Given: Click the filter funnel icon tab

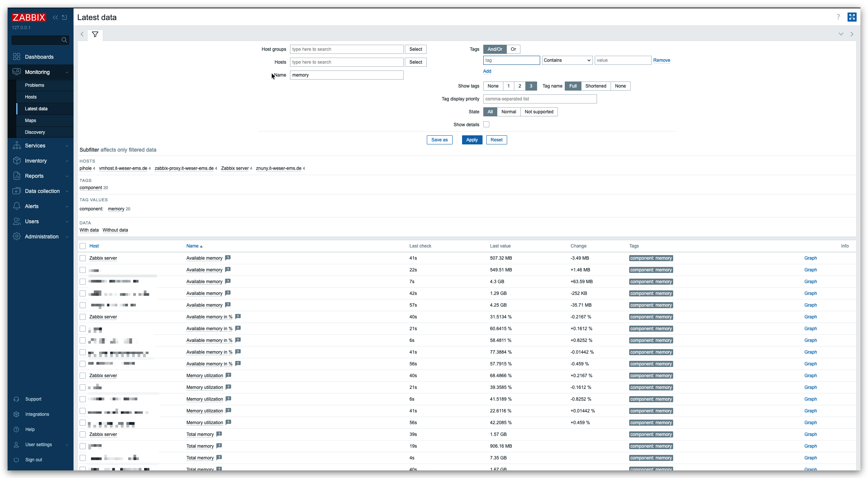Looking at the screenshot, I should coord(95,34).
